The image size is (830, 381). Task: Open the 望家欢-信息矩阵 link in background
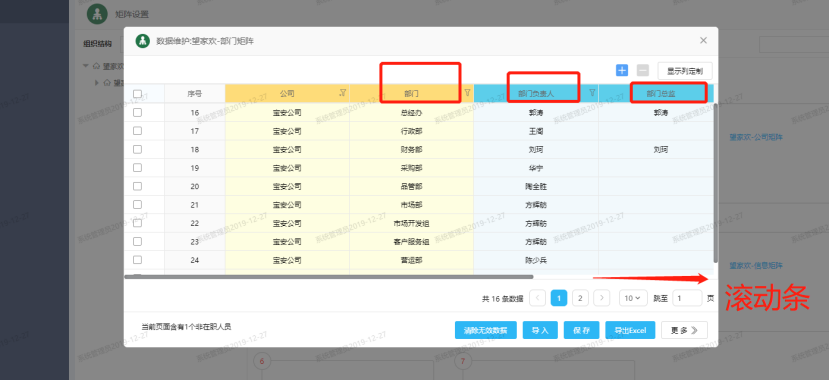point(756,265)
